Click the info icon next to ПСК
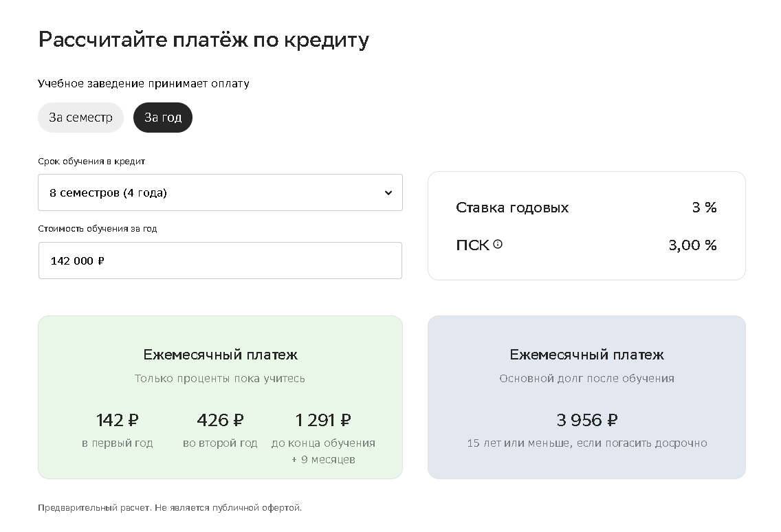This screenshot has width=781, height=532. point(498,244)
